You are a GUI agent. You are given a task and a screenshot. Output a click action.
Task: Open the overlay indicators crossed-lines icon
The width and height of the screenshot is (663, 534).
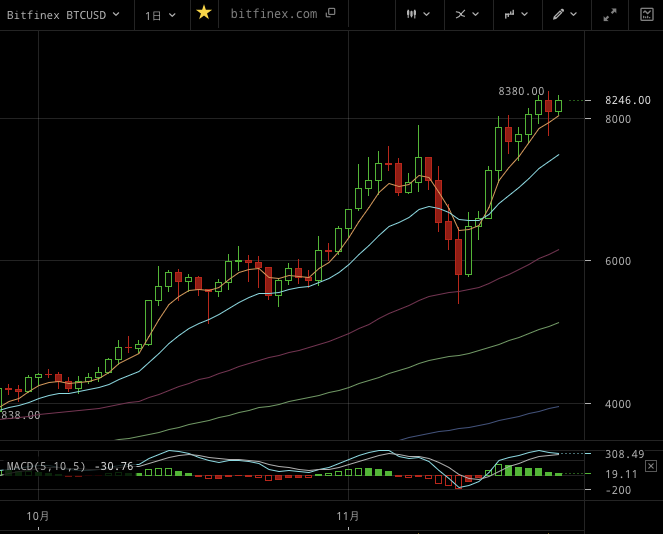click(460, 14)
